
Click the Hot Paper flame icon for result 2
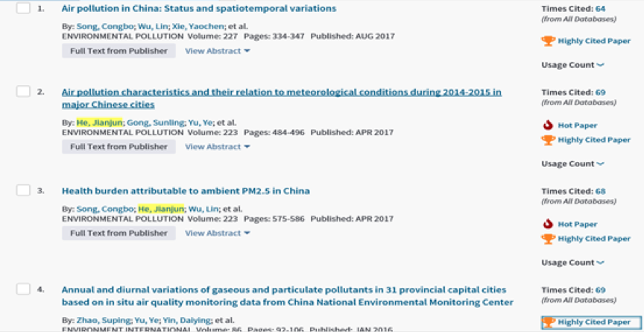(x=549, y=125)
